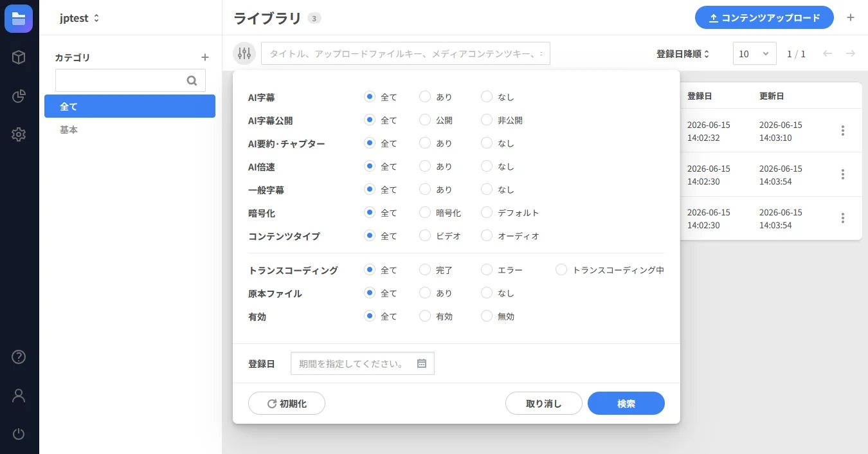Go to next page arrow
This screenshot has width=868, height=454.
point(851,53)
